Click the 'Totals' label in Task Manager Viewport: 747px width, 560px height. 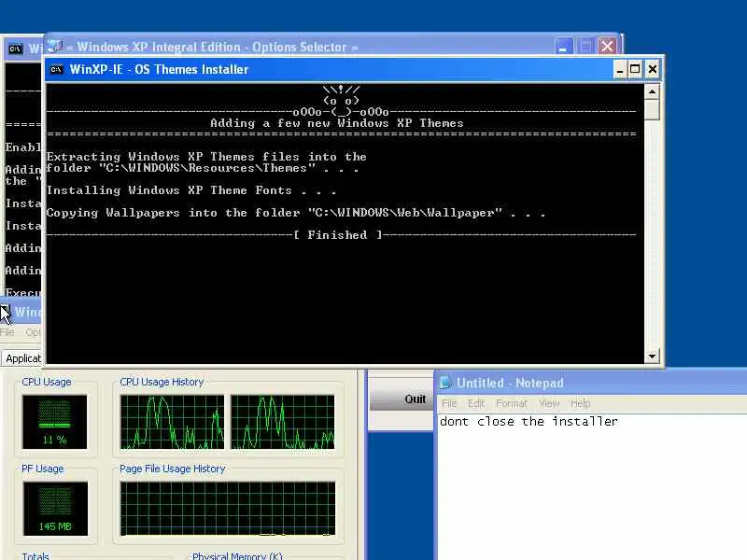[x=35, y=555]
